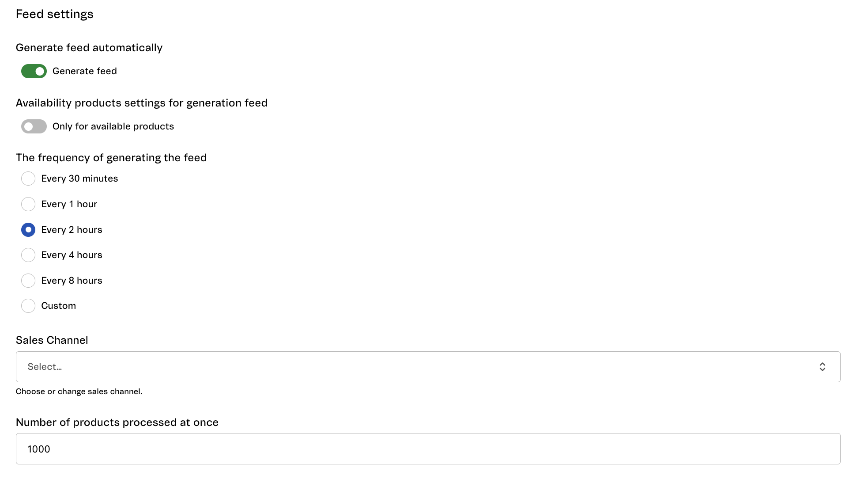Select the Custom frequency radio button

28,306
